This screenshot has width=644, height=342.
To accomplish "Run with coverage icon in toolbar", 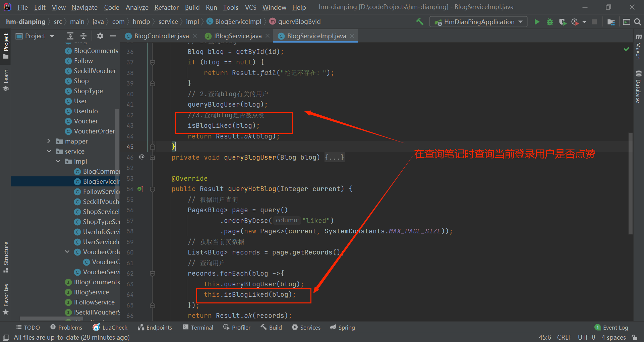I will click(563, 22).
